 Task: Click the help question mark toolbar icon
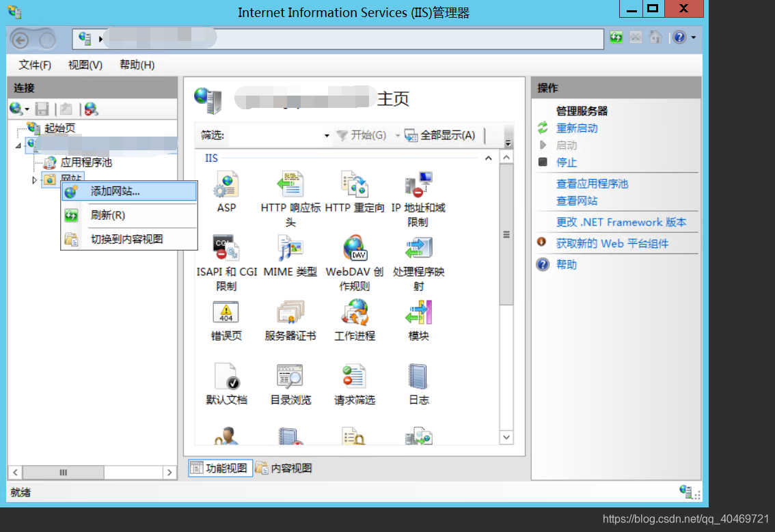point(679,37)
